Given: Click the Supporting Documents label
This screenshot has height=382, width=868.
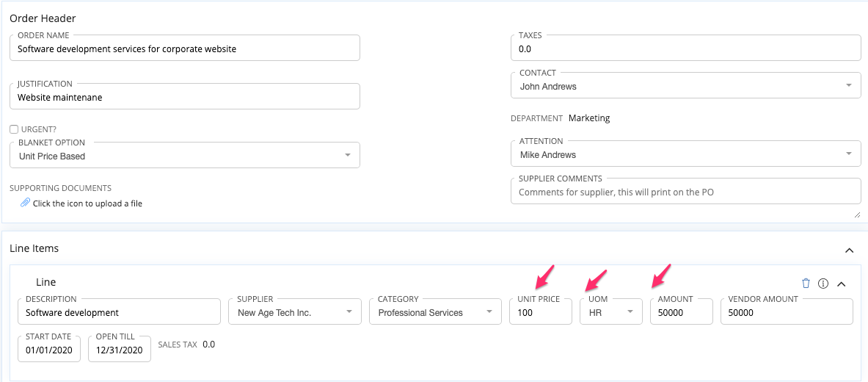Looking at the screenshot, I should (61, 188).
